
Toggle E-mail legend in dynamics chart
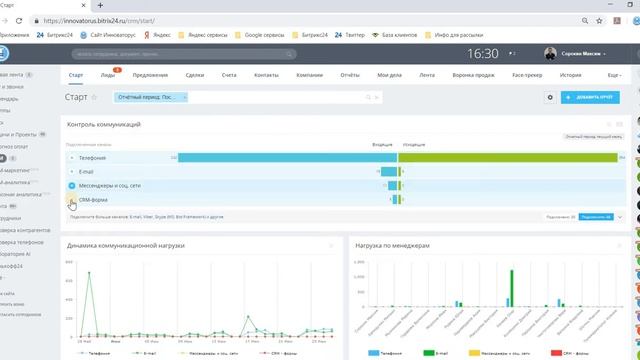(x=144, y=353)
